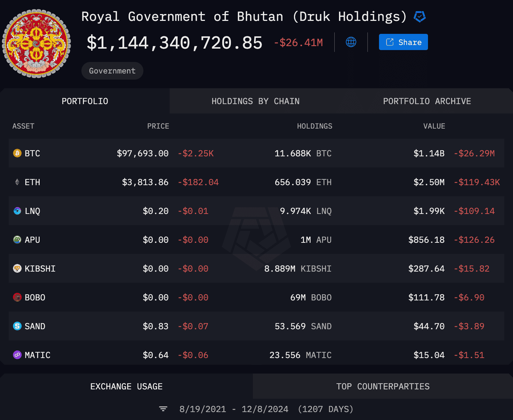Click the BTC coin icon

coord(17,153)
